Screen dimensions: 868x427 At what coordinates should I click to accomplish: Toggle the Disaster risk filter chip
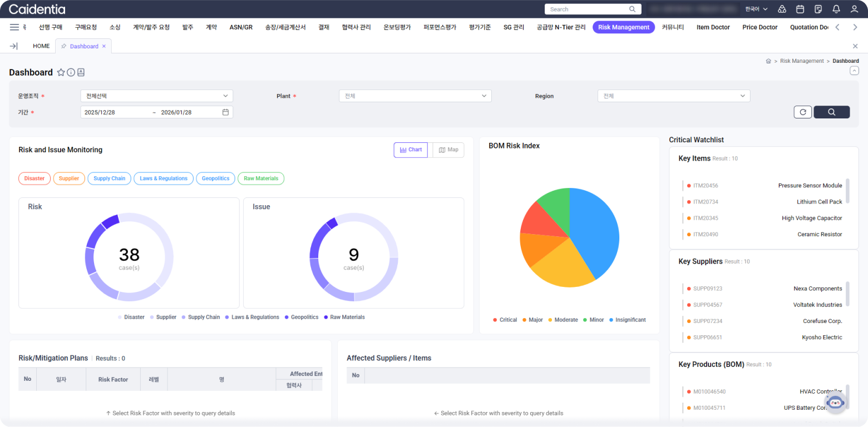click(34, 178)
